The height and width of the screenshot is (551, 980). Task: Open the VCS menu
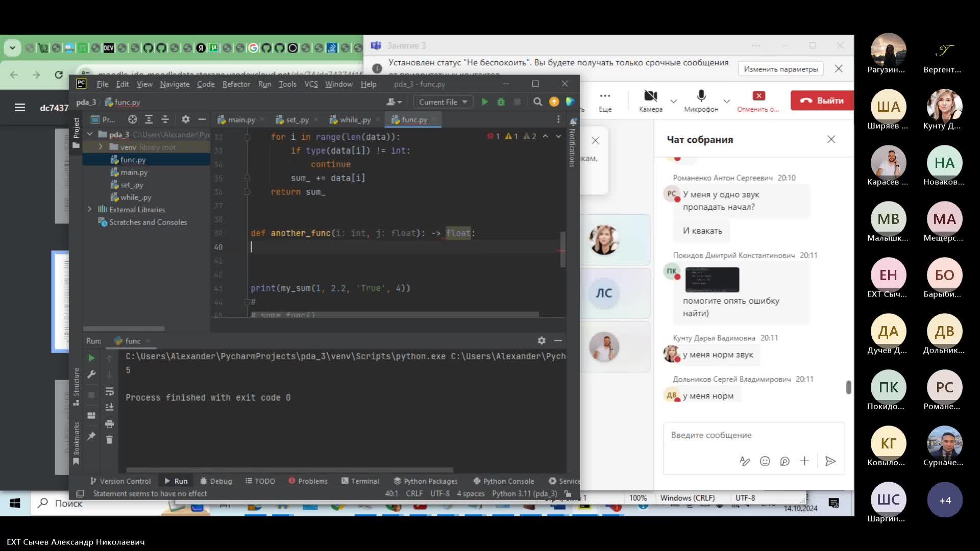coord(311,84)
